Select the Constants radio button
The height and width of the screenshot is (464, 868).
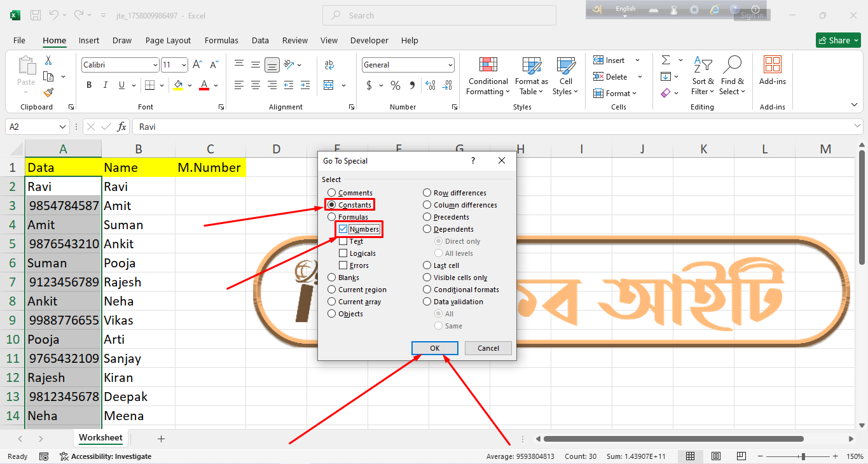point(331,204)
